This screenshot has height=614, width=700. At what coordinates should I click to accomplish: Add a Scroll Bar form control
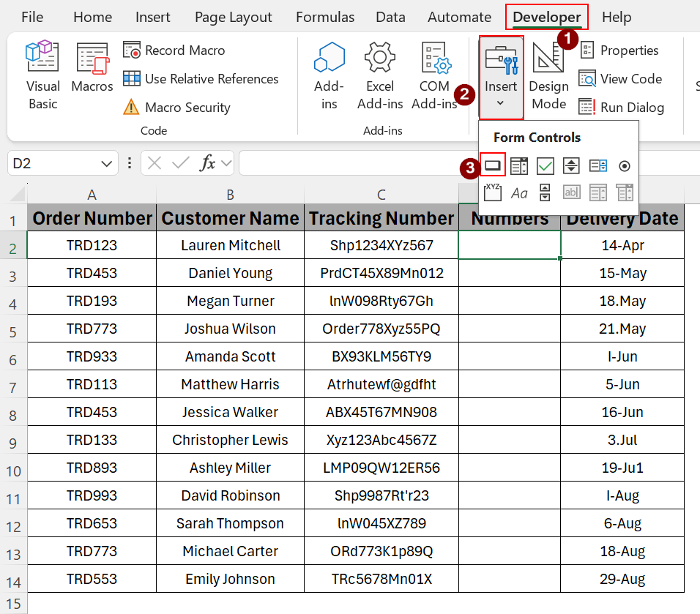click(545, 192)
